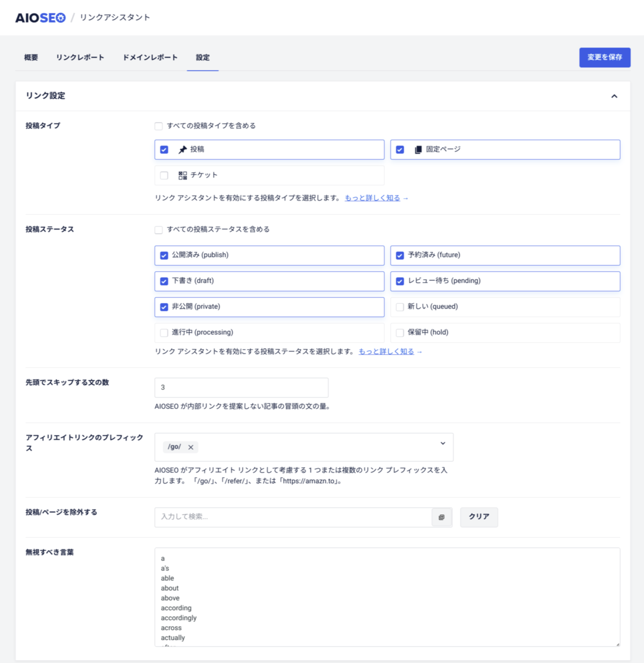644x663 pixels.
Task: Click the word 'about' in ignored words
Action: coord(170,588)
